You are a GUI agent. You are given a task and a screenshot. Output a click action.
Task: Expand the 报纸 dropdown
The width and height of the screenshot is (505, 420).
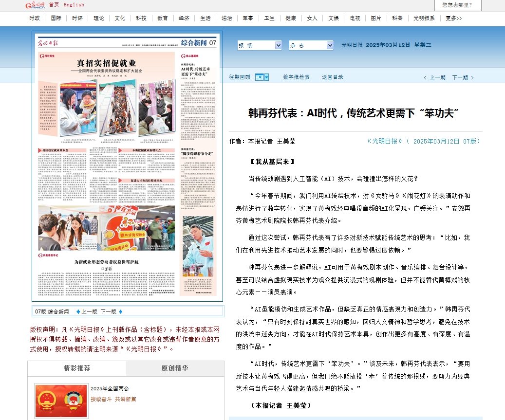(x=259, y=45)
